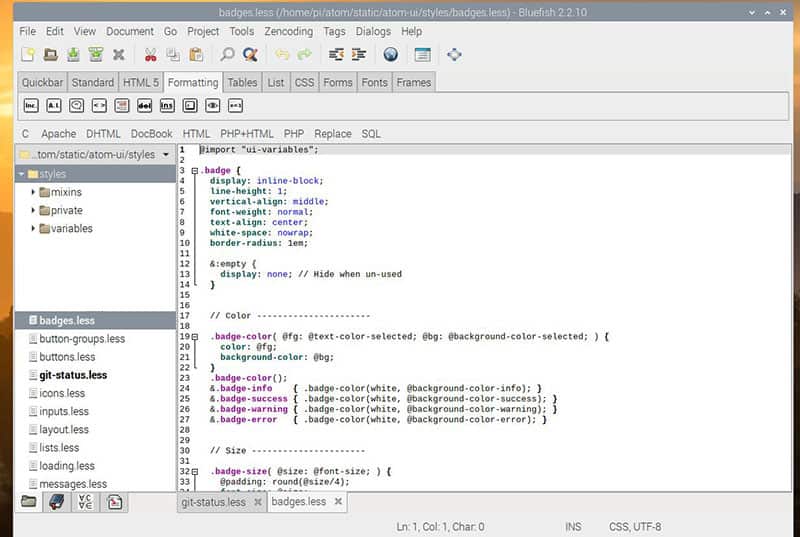Switch to the git-status.less document tab
Viewport: 800px width, 537px height.
213,502
